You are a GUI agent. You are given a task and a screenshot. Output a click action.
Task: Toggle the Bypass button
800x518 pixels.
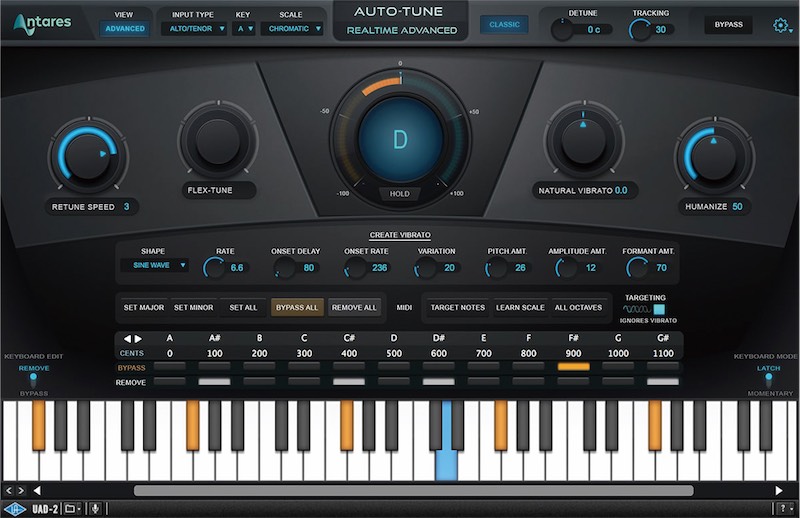click(728, 24)
